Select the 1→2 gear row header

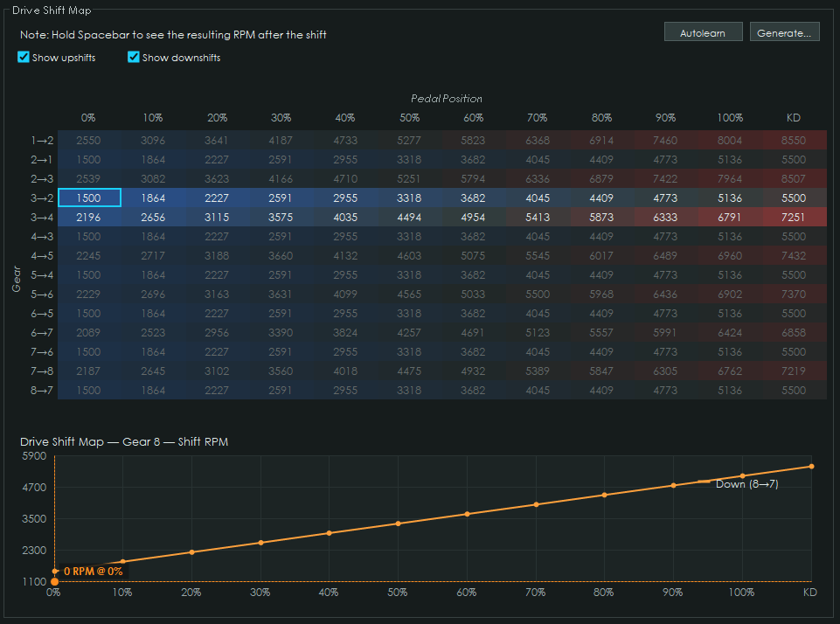tap(42, 141)
